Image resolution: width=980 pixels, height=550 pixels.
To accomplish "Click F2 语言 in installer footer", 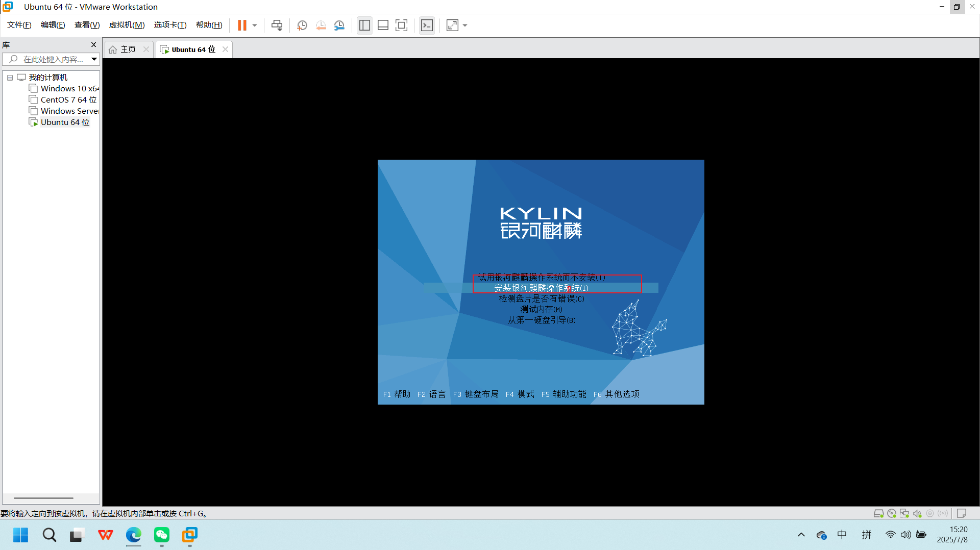I will pos(431,394).
